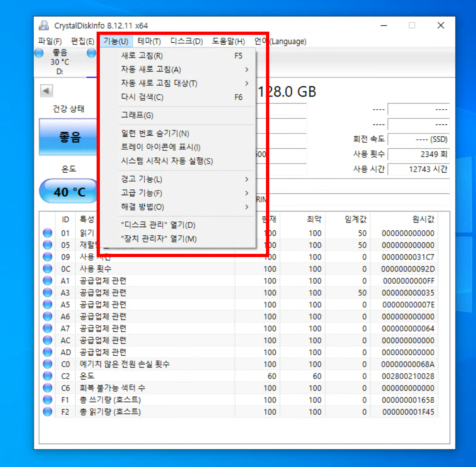The height and width of the screenshot is (467, 476).
Task: Click the 원시값 column header
Action: (404, 219)
